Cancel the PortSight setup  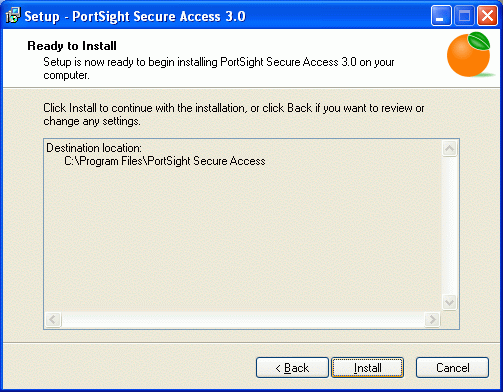tap(452, 368)
